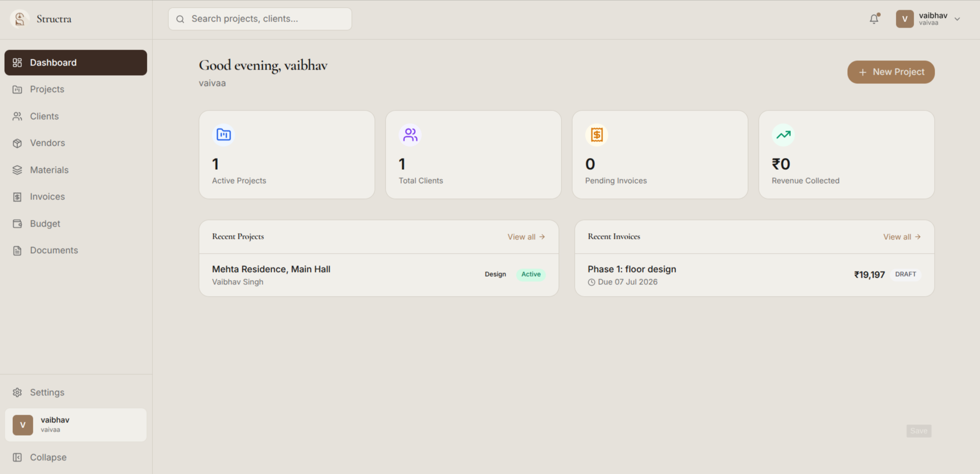Click the Structra logo icon

[x=19, y=19]
